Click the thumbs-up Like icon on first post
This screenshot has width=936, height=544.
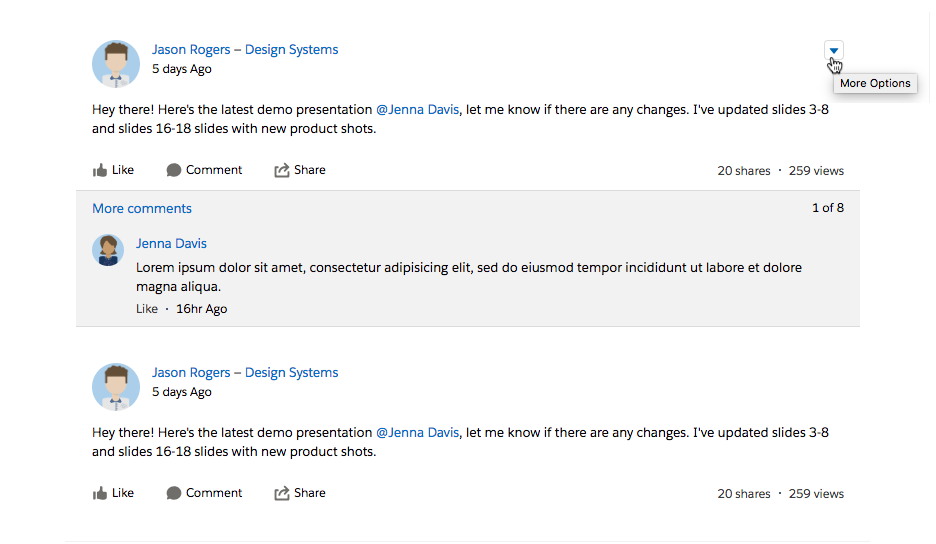point(100,171)
